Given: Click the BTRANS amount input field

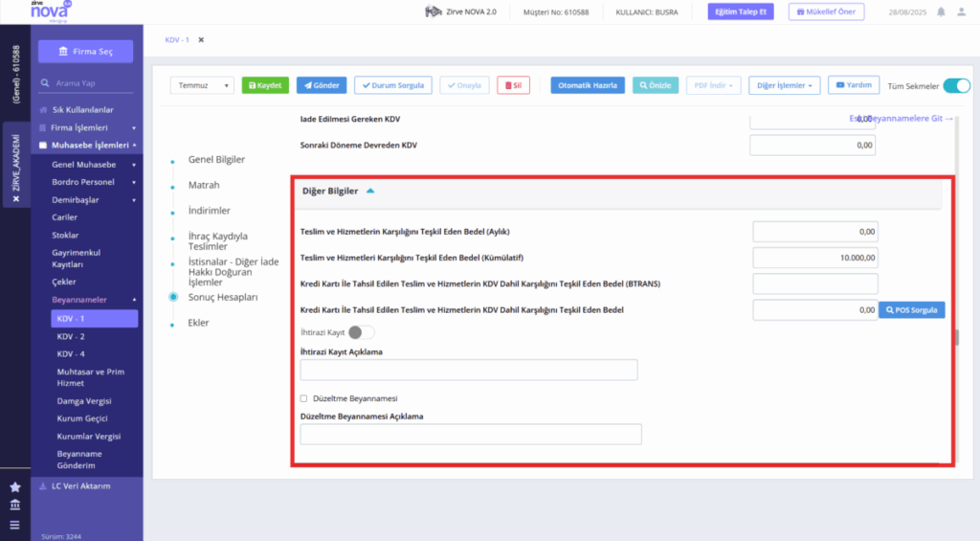Looking at the screenshot, I should tap(815, 284).
